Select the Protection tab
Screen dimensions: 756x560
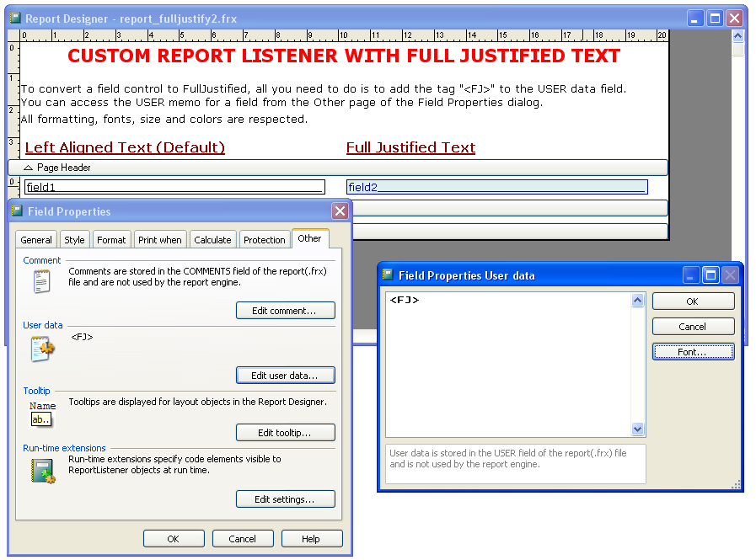click(x=265, y=239)
